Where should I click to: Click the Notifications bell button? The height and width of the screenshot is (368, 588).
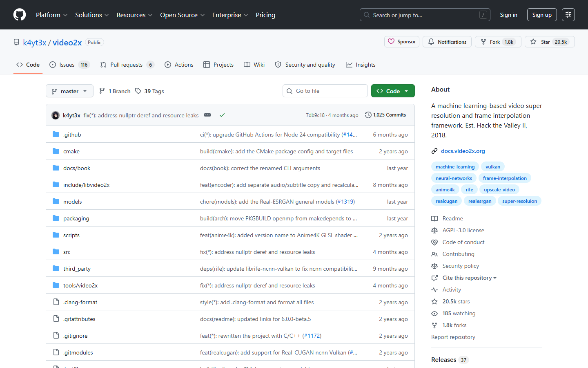(447, 42)
